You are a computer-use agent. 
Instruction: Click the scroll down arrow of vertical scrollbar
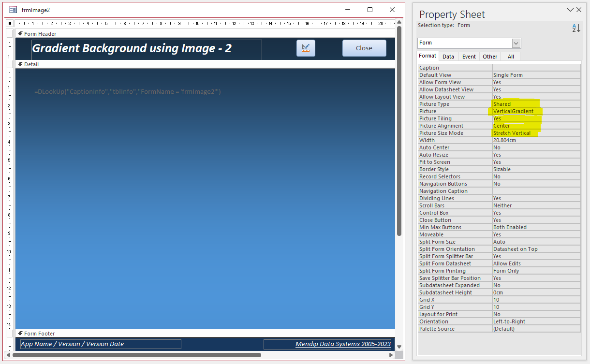[x=399, y=347]
